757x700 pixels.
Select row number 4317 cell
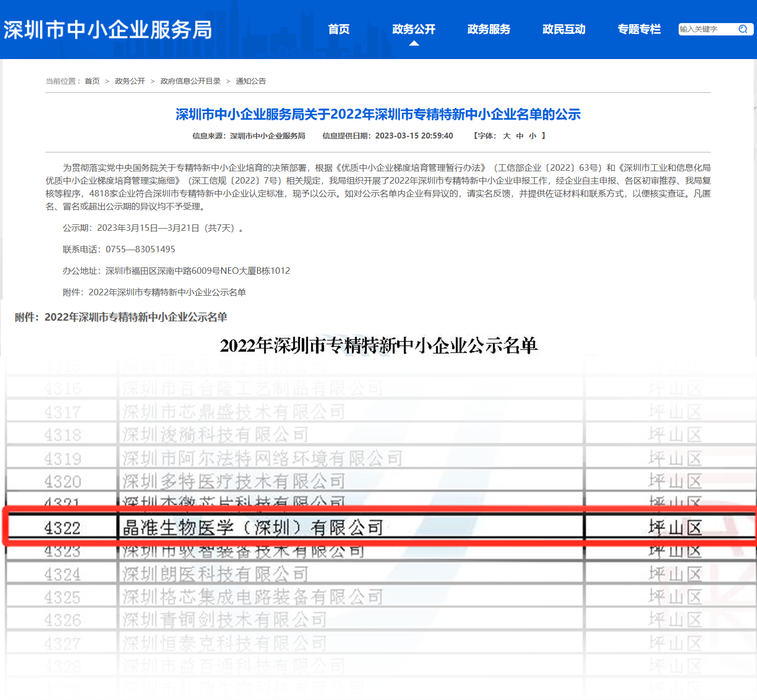(62, 412)
